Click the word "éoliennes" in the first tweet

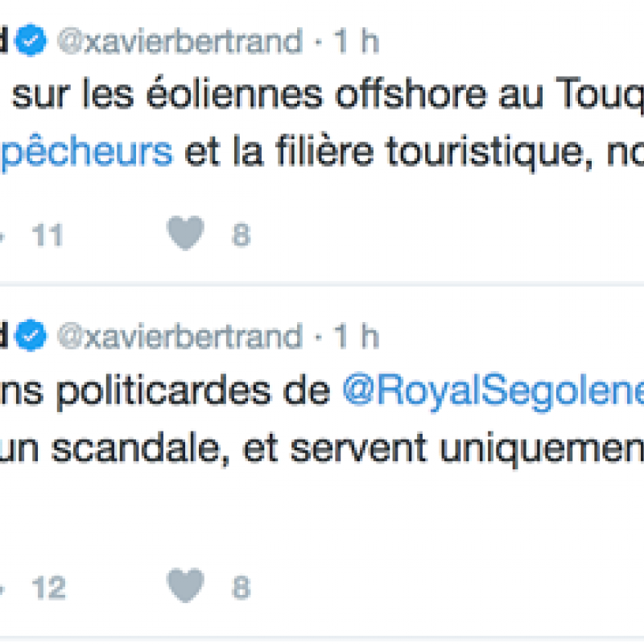(x=235, y=94)
